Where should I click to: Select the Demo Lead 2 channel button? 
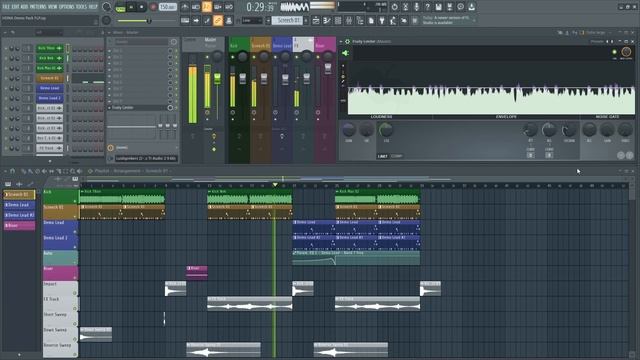[x=50, y=98]
